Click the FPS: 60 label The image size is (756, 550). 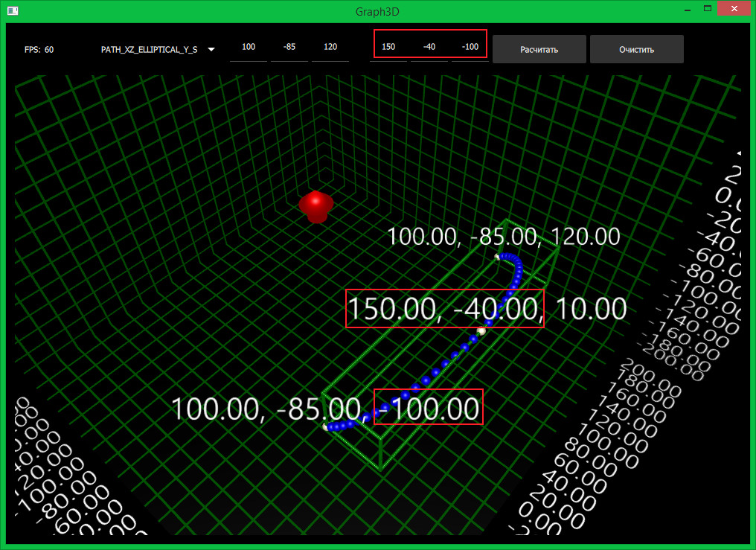(39, 50)
